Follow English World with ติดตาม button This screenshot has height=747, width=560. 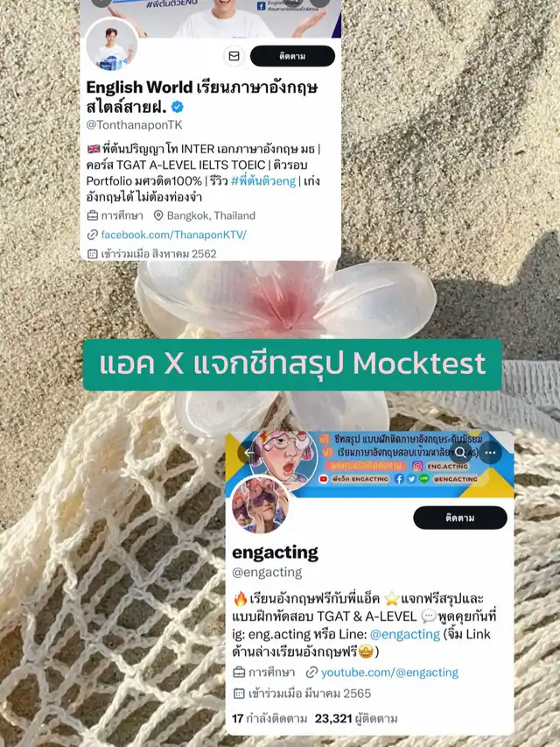(292, 56)
